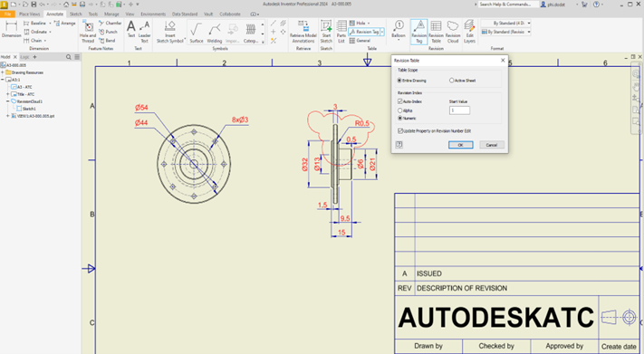Click the Search Help & Commands box
Screen dimensions: 644x354
point(508,5)
